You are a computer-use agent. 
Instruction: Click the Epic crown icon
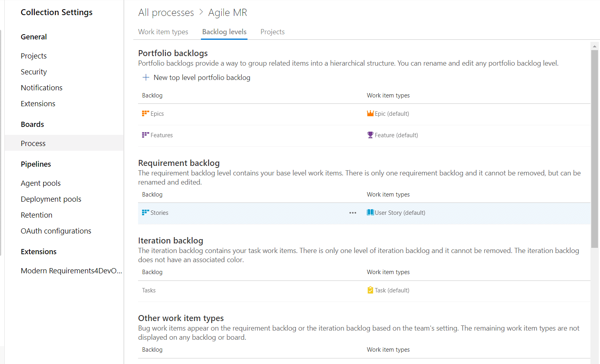[x=370, y=113]
